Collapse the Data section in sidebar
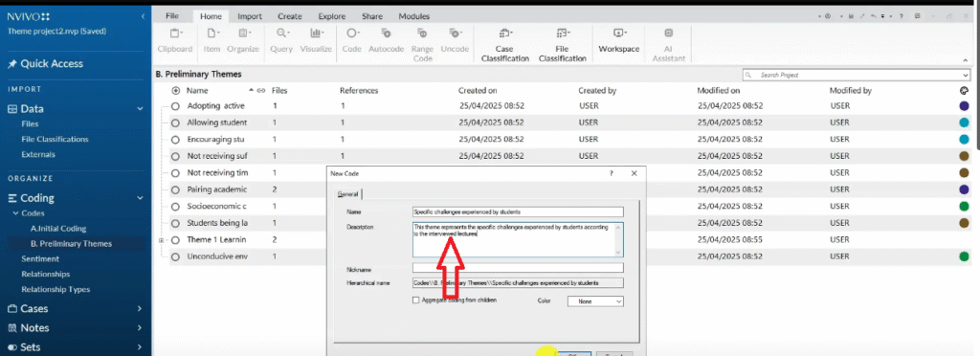This screenshot has width=980, height=356. point(140,109)
